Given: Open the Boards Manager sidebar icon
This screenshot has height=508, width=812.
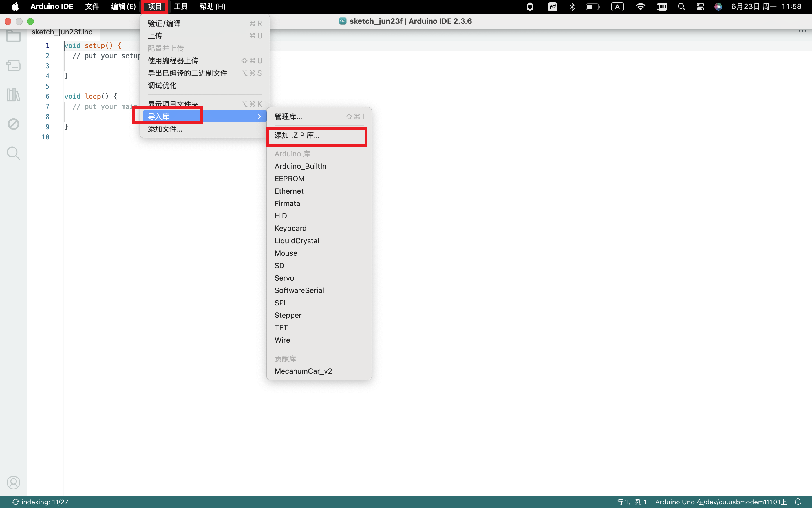Looking at the screenshot, I should (14, 65).
